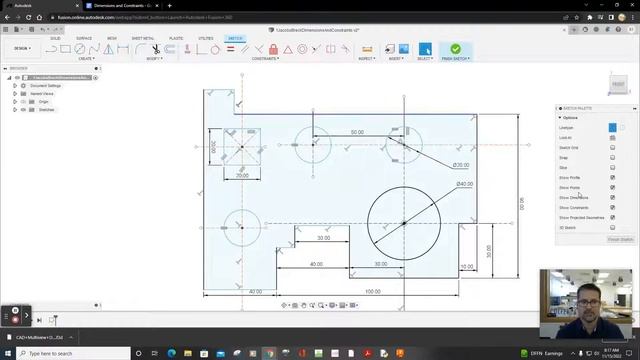The image size is (640, 360).
Task: Click the Select tool icon
Action: [425, 49]
